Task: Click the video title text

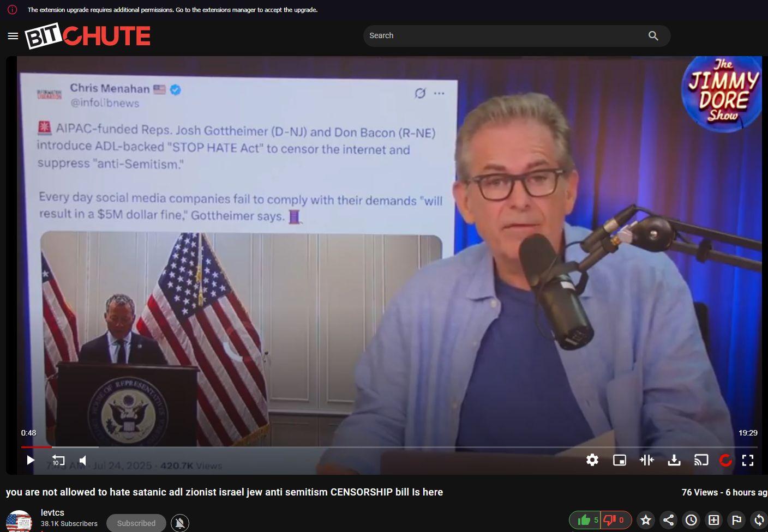Action: 224,492
